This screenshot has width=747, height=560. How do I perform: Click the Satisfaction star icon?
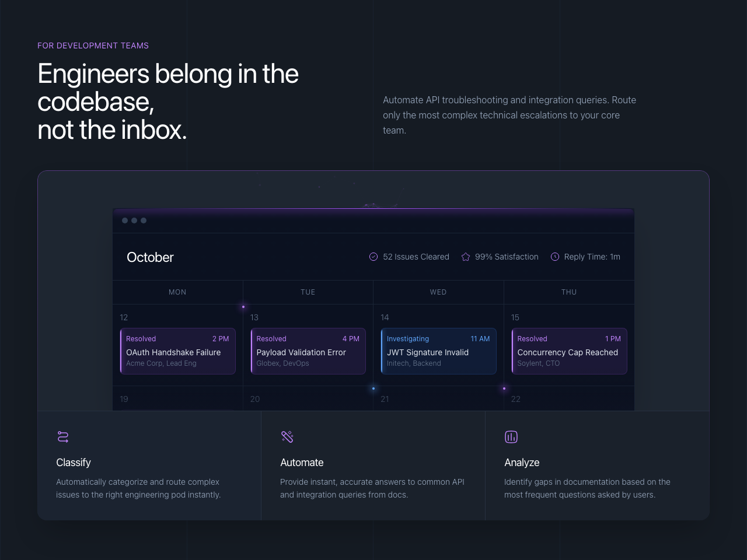point(466,257)
